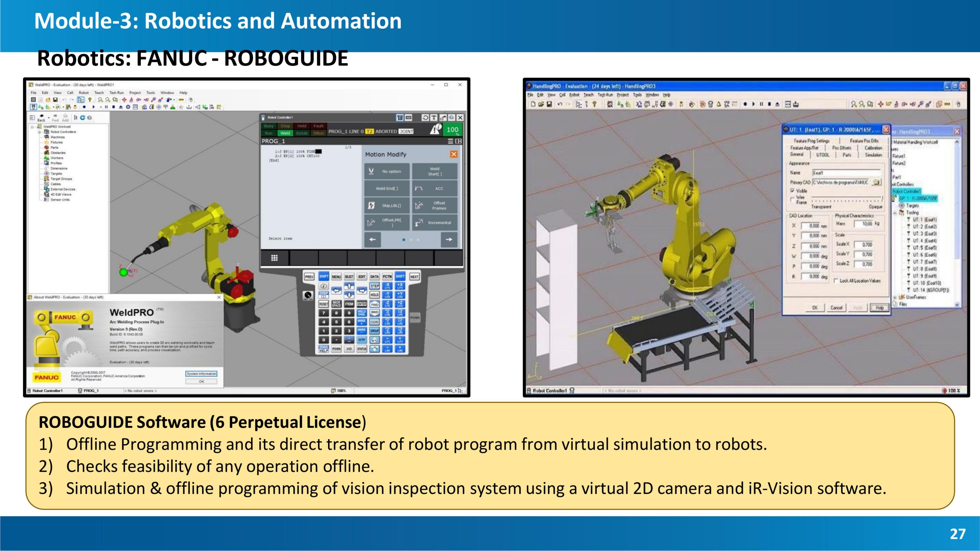Switch to the UTOOL tab in the Eoat1 dialog
This screenshot has width=980, height=551.
coord(823,155)
